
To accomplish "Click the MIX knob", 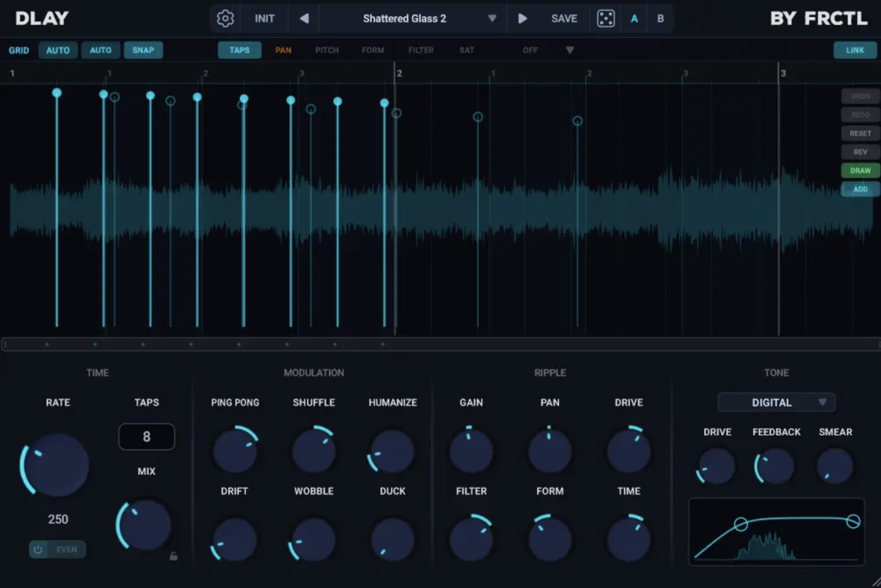I will pyautogui.click(x=146, y=525).
